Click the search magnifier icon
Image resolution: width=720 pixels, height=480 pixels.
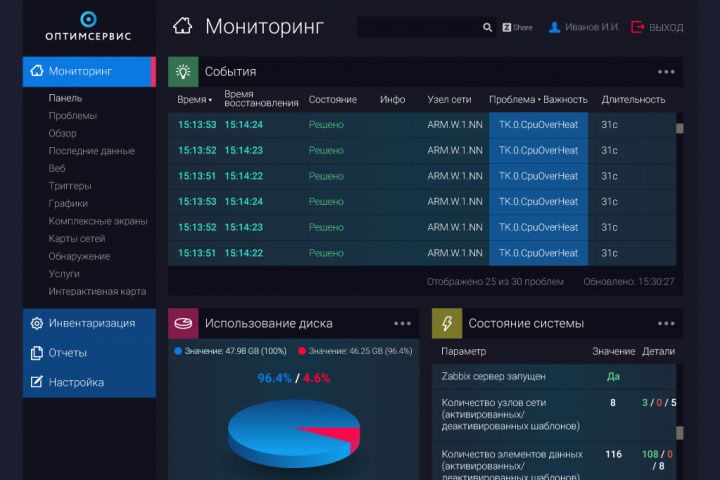pyautogui.click(x=487, y=28)
